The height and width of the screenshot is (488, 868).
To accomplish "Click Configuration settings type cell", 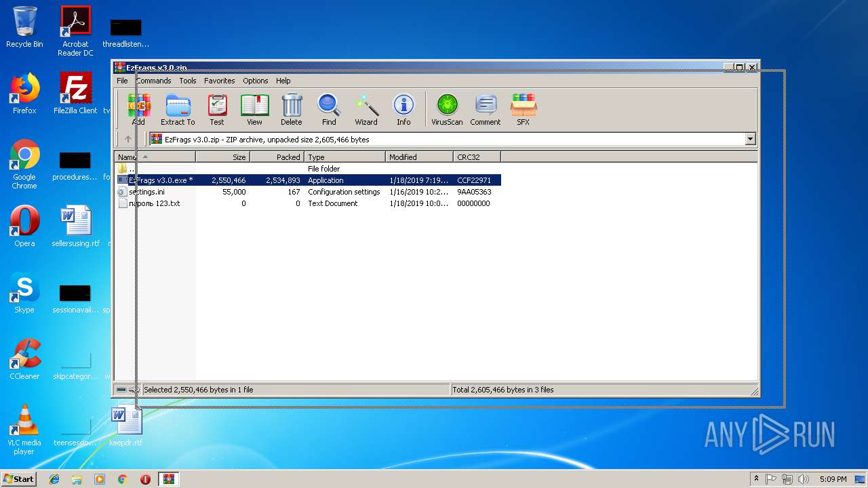I will 344,192.
